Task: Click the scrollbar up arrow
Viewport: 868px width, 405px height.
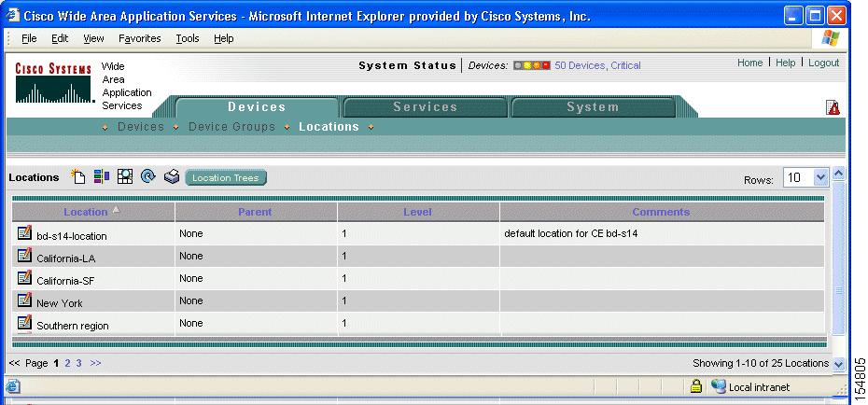Action: pyautogui.click(x=838, y=174)
